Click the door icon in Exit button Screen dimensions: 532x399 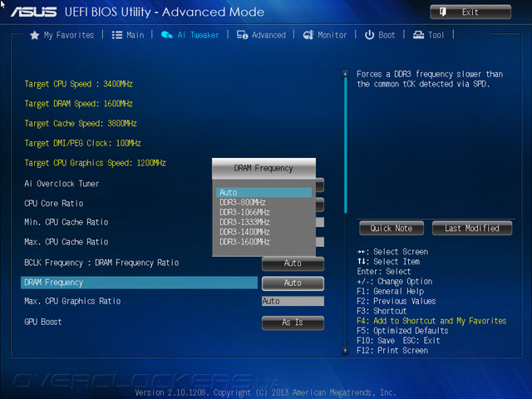pos(443,12)
